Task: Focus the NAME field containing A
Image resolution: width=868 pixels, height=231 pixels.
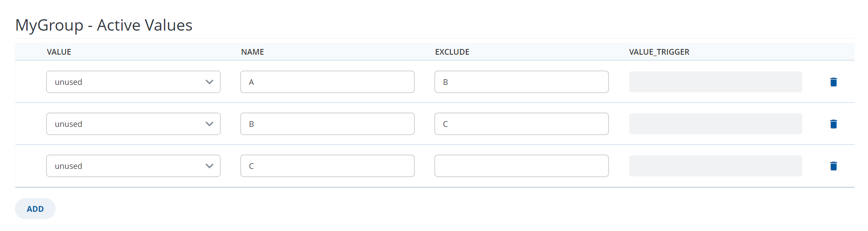Action: (327, 82)
